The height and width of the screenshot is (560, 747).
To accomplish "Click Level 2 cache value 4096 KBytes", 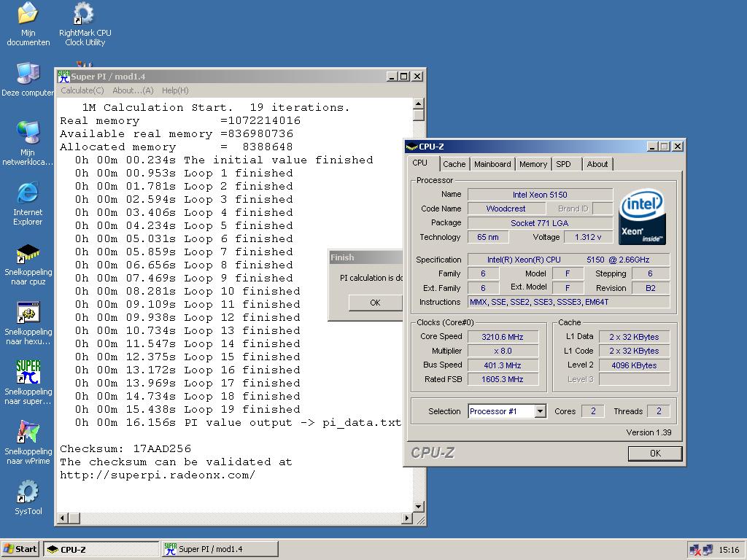I will (634, 365).
